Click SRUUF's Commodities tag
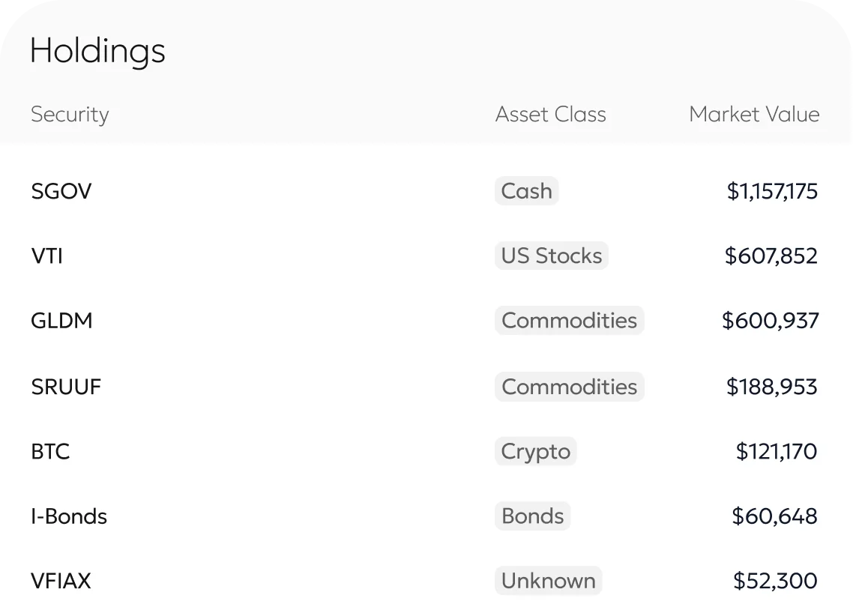Screen dimensions: 853x616 (x=569, y=387)
